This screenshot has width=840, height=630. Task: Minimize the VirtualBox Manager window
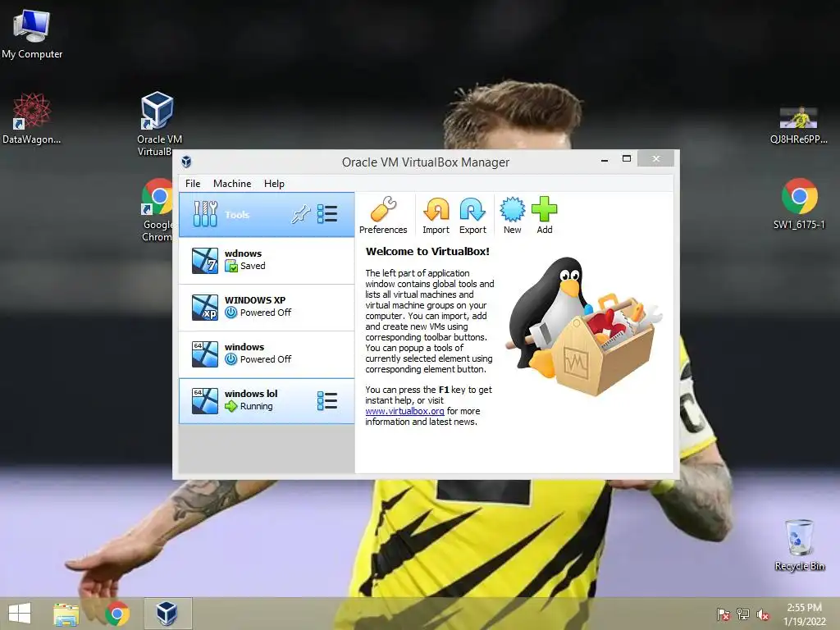tap(605, 159)
